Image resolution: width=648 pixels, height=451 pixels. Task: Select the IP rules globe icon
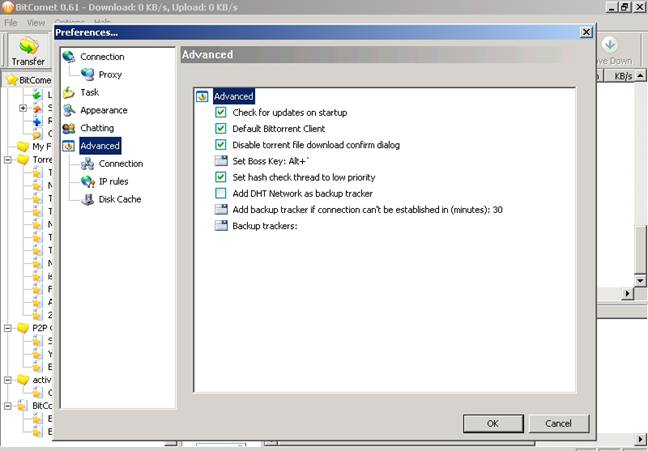tap(88, 181)
